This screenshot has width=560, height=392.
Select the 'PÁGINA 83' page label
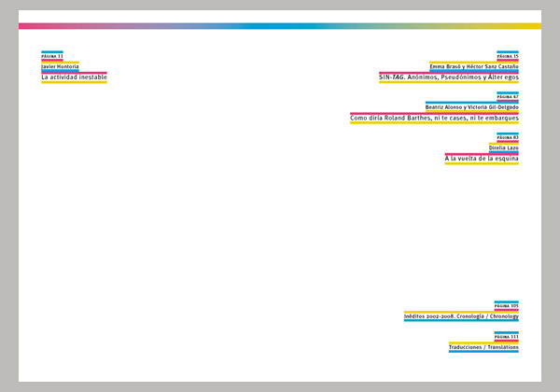pos(508,137)
